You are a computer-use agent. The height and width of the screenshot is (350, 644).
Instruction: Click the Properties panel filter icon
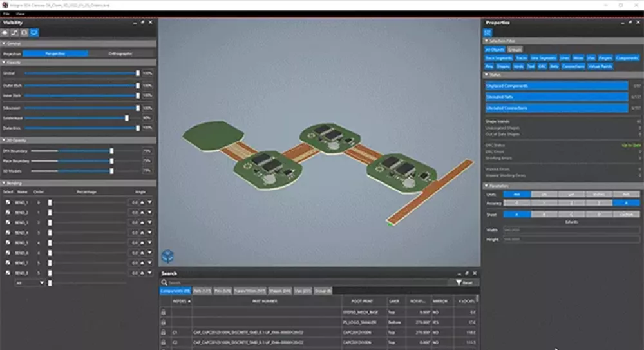pos(489,32)
